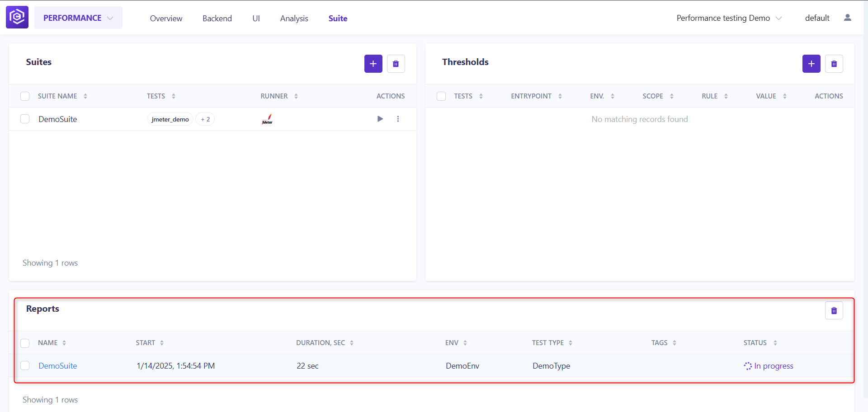The height and width of the screenshot is (412, 868).
Task: Add a new threshold with plus button
Action: 811,64
